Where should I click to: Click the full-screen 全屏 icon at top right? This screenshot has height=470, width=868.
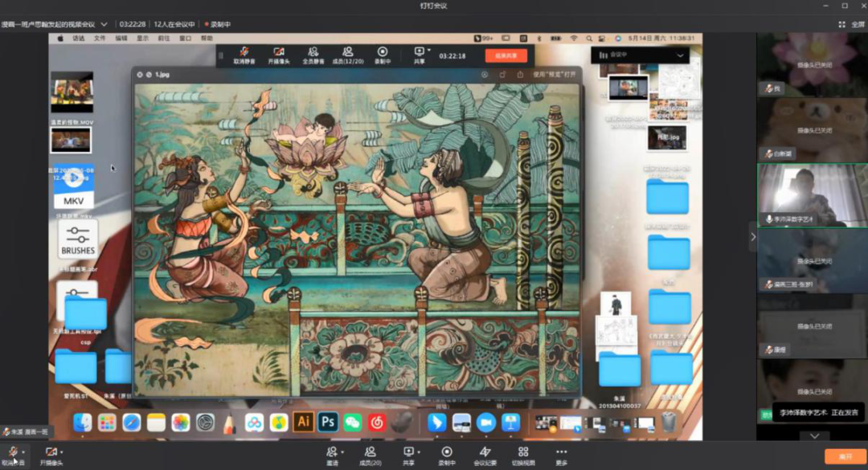point(842,24)
